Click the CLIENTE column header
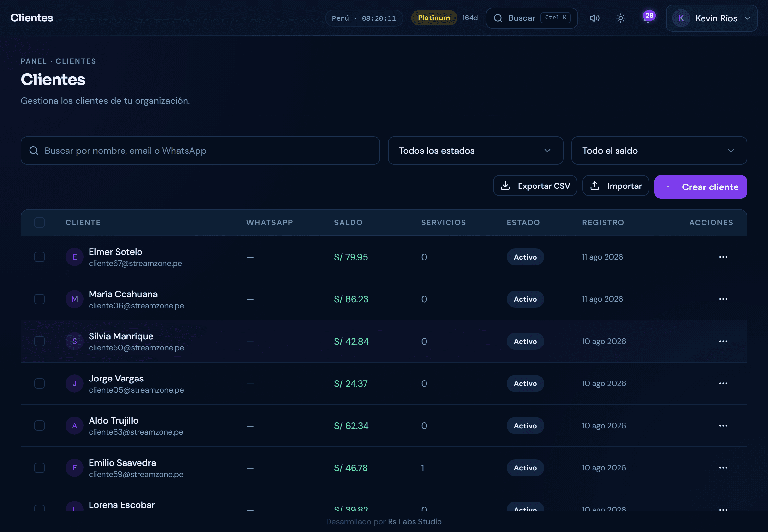The width and height of the screenshot is (768, 532). [x=83, y=222]
